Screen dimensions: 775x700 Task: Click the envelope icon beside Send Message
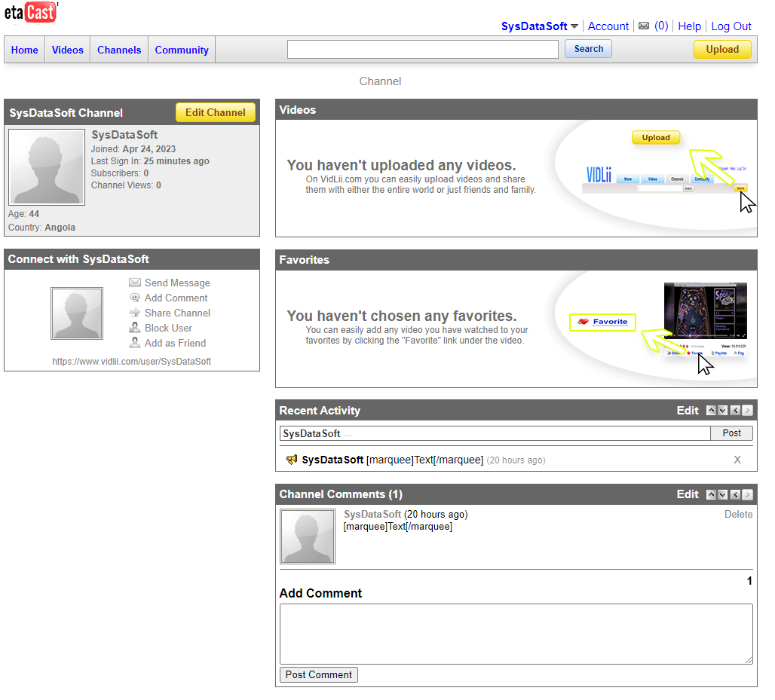coord(135,283)
